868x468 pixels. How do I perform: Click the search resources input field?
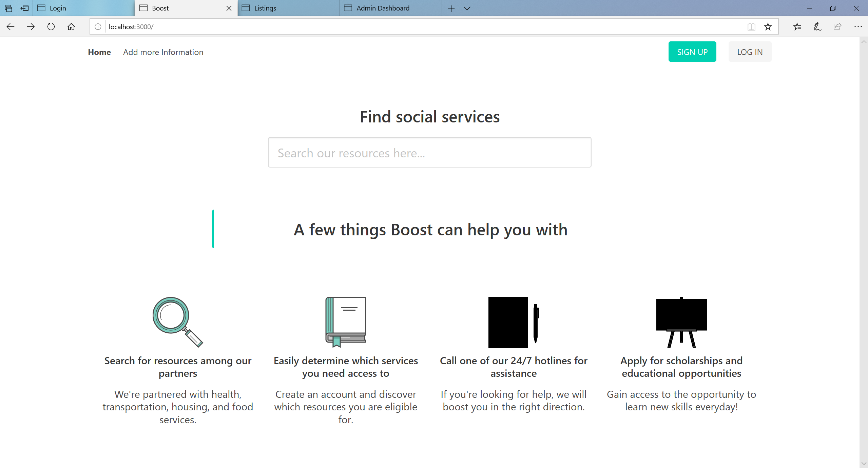point(429,153)
